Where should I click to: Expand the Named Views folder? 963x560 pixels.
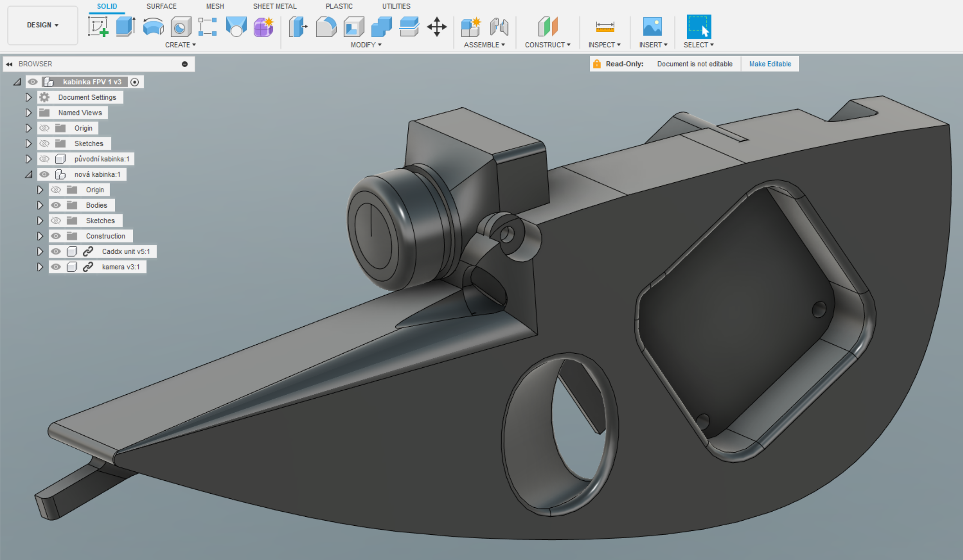click(x=28, y=113)
